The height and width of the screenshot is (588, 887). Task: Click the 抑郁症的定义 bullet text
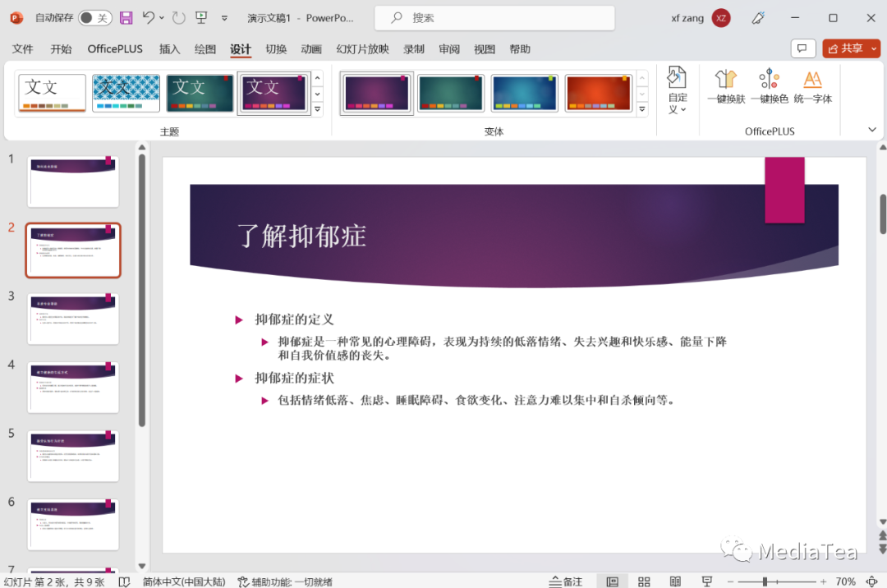point(294,319)
